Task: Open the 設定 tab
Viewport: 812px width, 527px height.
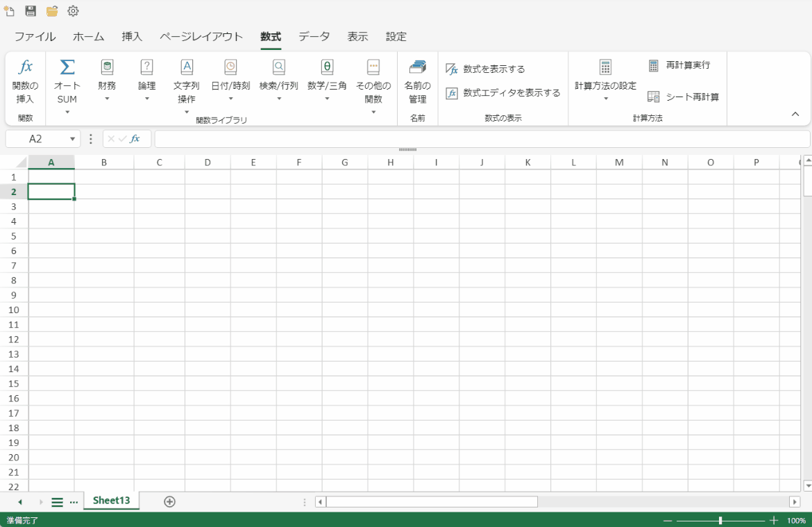Action: click(x=396, y=36)
